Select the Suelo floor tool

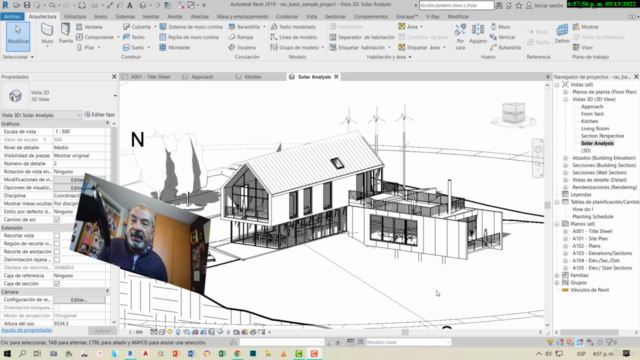coord(134,48)
